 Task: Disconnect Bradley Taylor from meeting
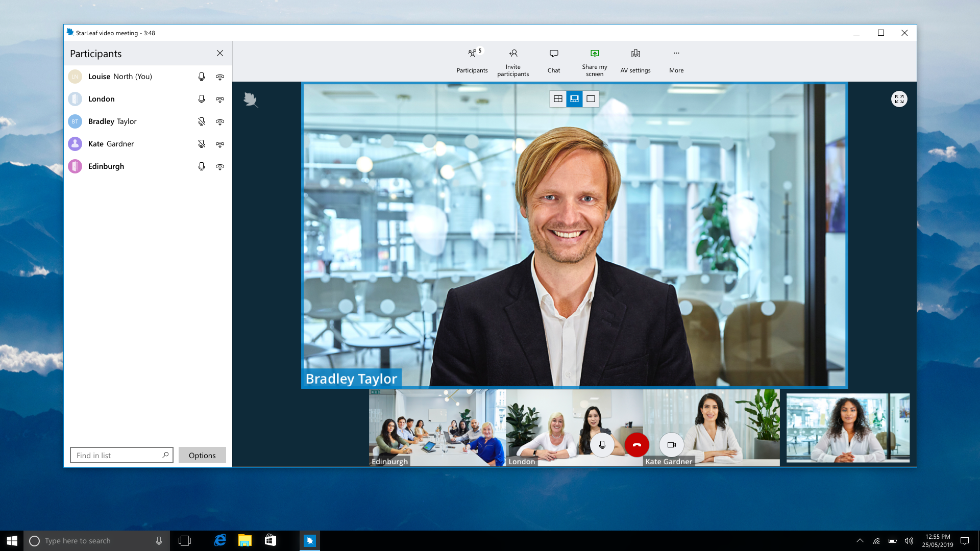220,122
